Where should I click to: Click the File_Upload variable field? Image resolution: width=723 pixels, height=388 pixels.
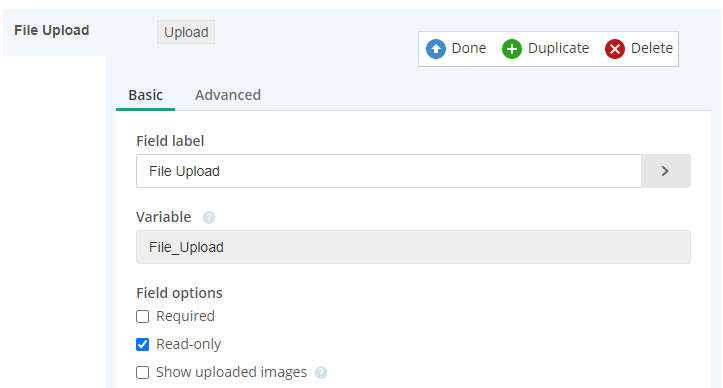coord(413,247)
